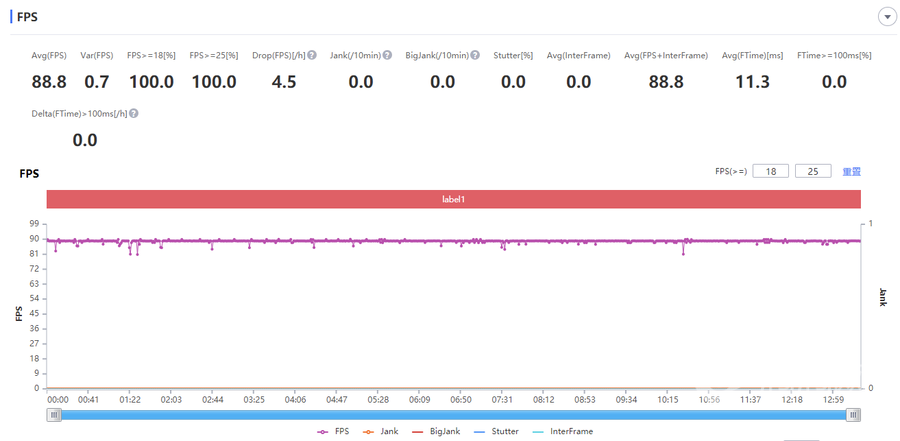Click the Avg(FPS) metric value
This screenshot has height=441, width=900.
pos(50,82)
